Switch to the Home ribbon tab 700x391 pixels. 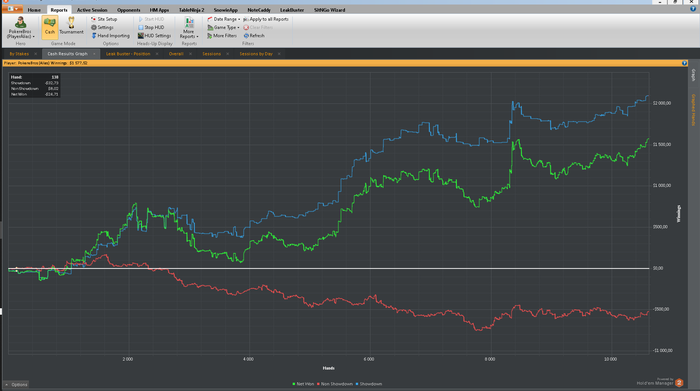[34, 10]
